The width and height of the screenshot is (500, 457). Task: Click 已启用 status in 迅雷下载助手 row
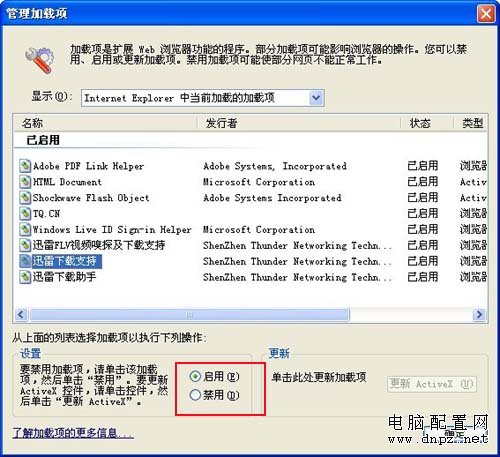point(423,277)
